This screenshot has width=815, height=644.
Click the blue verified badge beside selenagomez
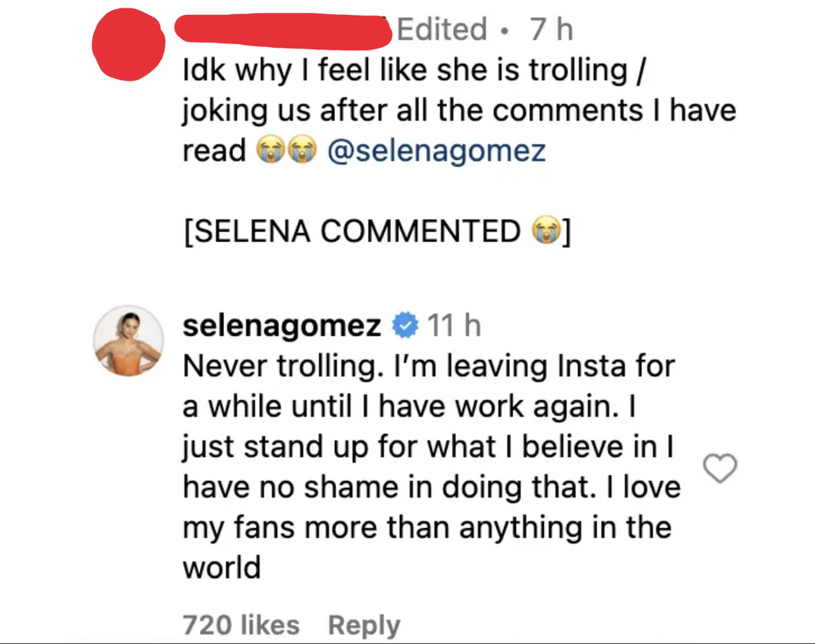pyautogui.click(x=404, y=326)
